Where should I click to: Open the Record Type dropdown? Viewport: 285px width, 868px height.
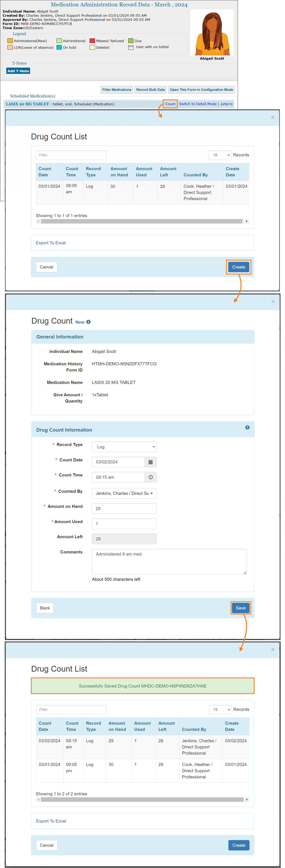124,447
